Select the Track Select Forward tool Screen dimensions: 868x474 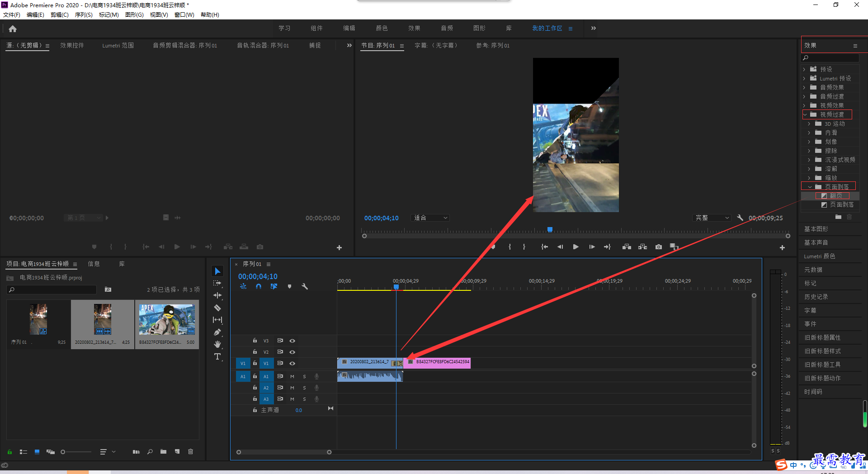[x=217, y=283]
